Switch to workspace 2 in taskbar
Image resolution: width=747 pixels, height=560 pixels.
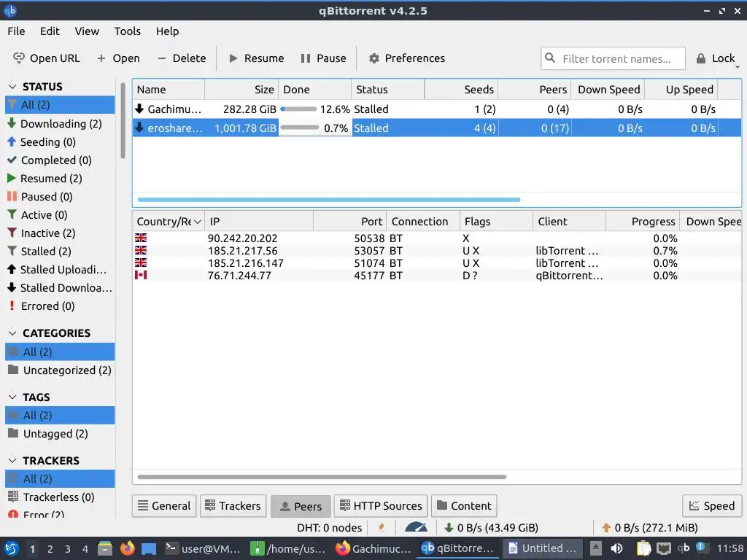[x=50, y=549]
